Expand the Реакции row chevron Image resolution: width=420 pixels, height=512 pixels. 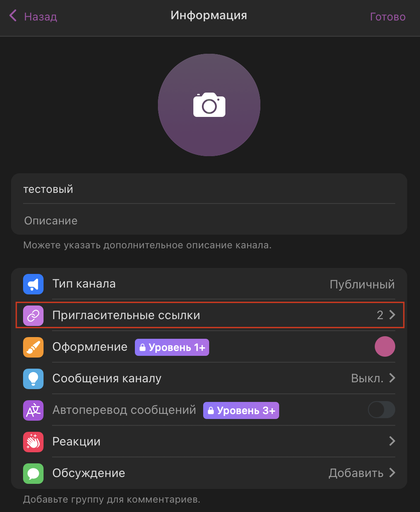pos(392,441)
